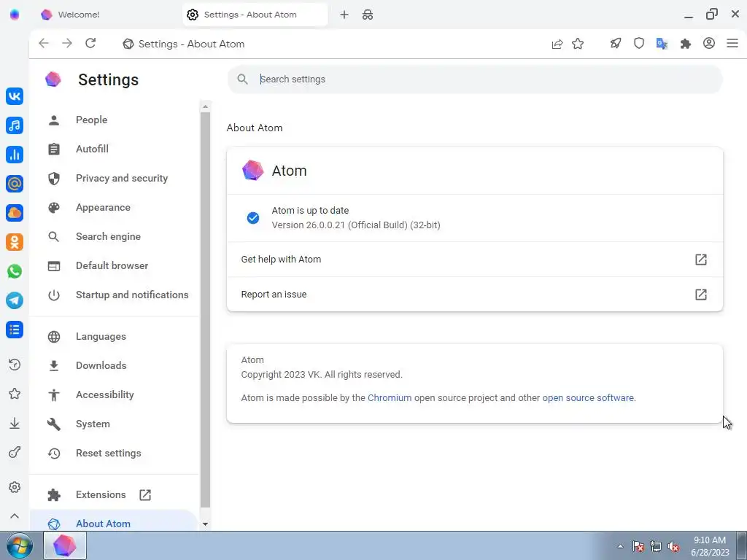Open VK icon in left sidebar
The width and height of the screenshot is (747, 560).
pyautogui.click(x=15, y=96)
